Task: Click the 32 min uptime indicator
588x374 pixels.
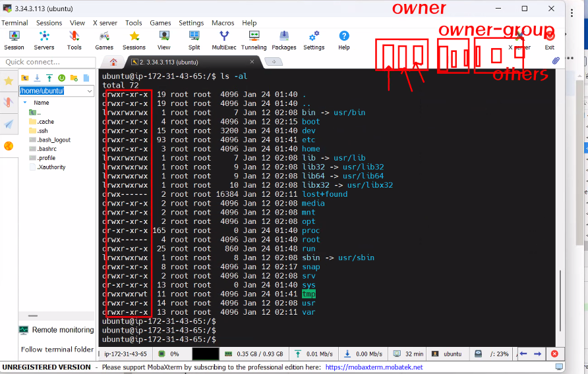Action: 409,354
